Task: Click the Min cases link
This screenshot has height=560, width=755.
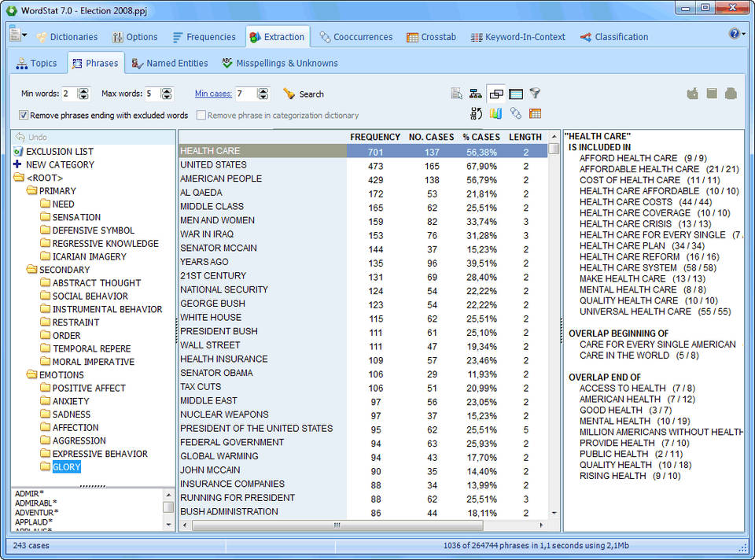Action: click(x=213, y=94)
